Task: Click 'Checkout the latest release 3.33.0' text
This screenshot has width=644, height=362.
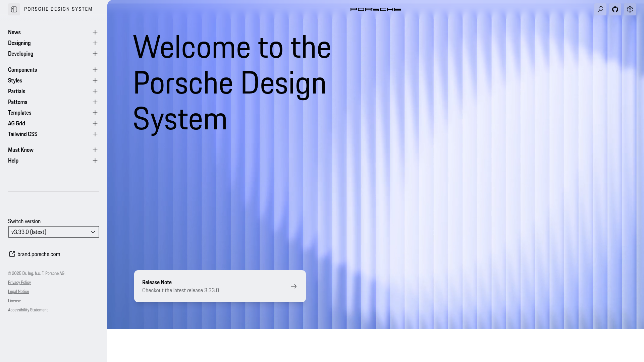Action: [180, 290]
